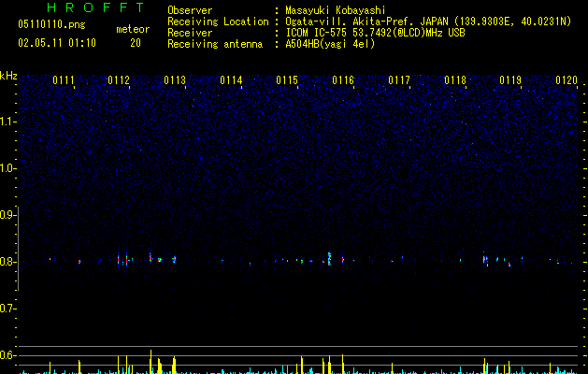Click the observer name Masayuki Kobayashi
This screenshot has width=588, height=374.
click(336, 10)
